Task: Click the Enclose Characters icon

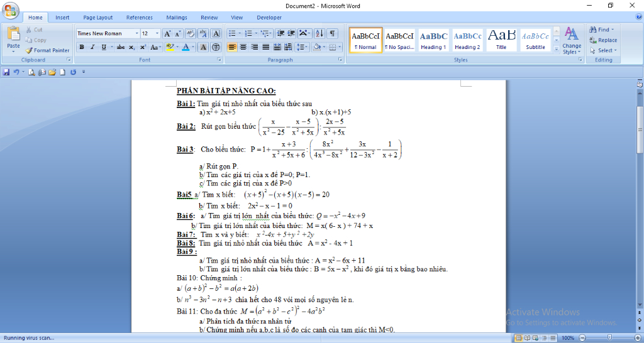Action: [216, 47]
